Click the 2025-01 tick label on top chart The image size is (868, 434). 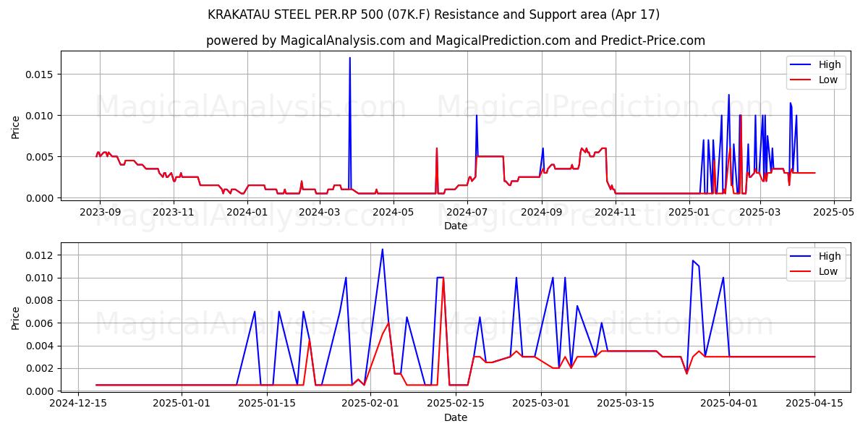point(690,212)
